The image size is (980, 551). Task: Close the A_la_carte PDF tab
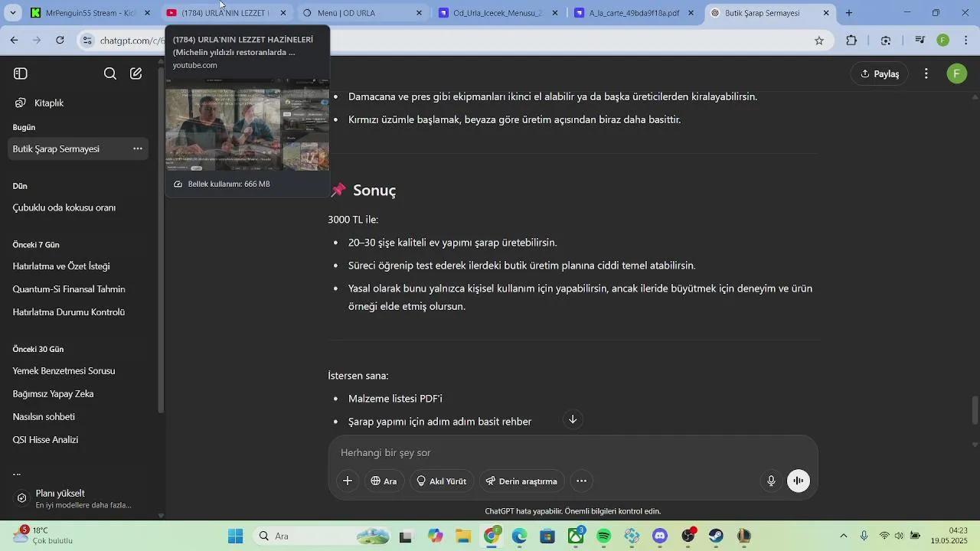pos(691,13)
